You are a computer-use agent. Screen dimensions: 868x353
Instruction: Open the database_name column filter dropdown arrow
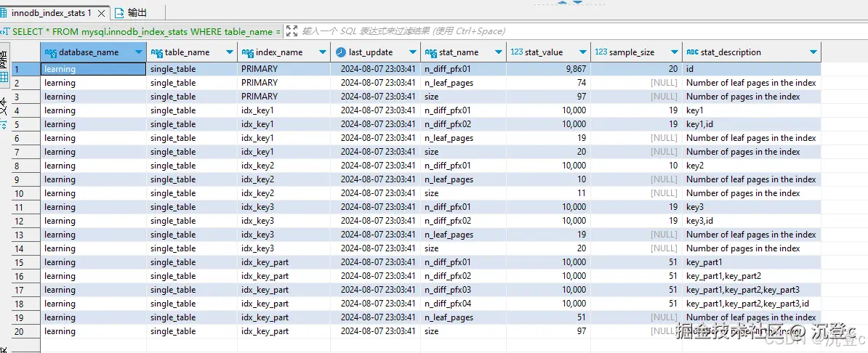(x=138, y=52)
